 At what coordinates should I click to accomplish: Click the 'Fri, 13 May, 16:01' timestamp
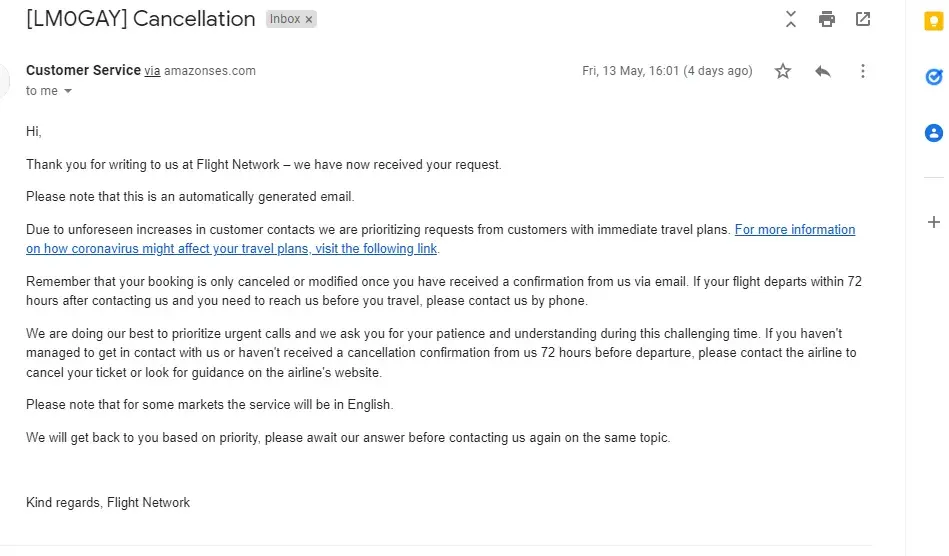coord(630,71)
